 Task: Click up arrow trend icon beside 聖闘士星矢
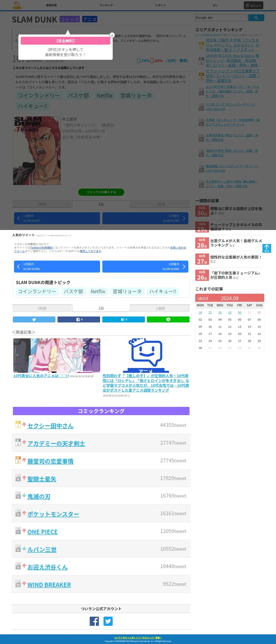point(24,477)
